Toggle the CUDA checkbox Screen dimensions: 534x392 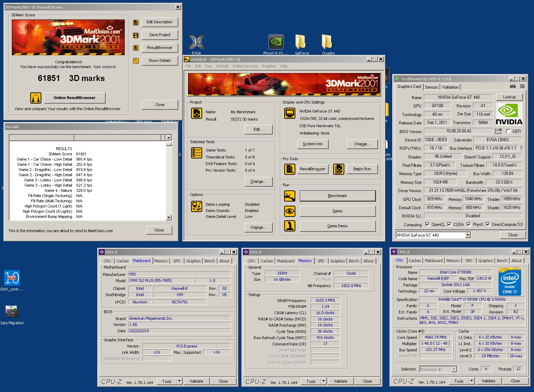449,224
